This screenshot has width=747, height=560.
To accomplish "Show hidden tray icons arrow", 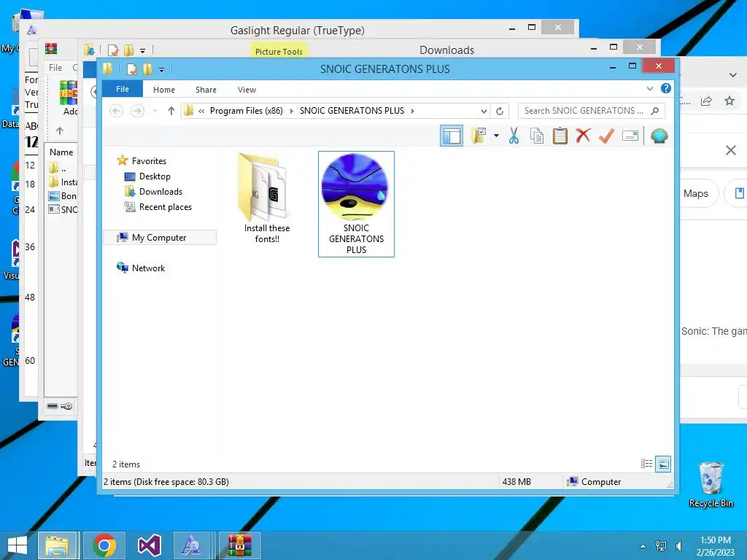I will pos(643,546).
